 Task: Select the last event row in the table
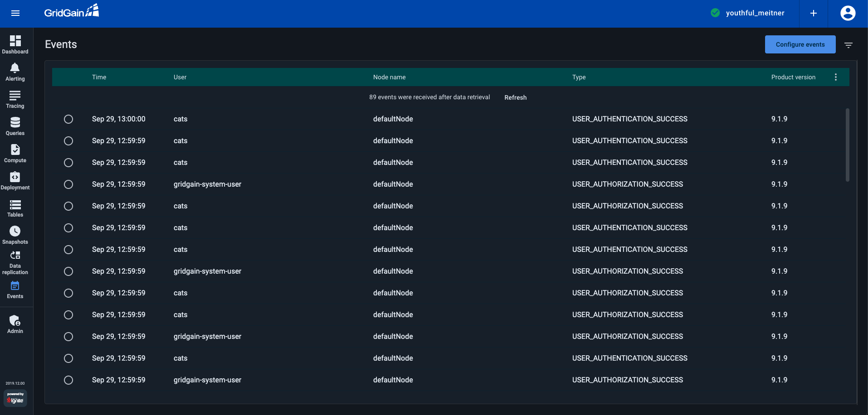click(x=68, y=380)
